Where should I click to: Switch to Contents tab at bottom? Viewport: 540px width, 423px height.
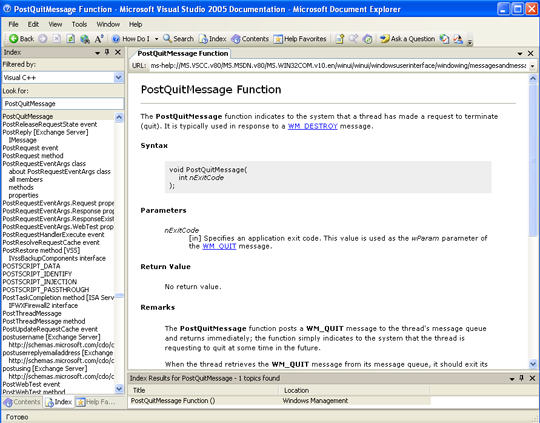(22, 402)
